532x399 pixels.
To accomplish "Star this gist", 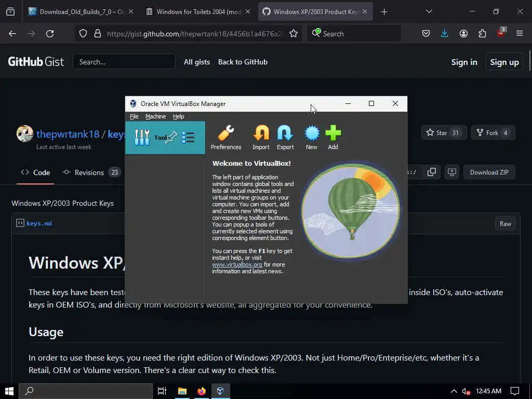I will tap(444, 132).
